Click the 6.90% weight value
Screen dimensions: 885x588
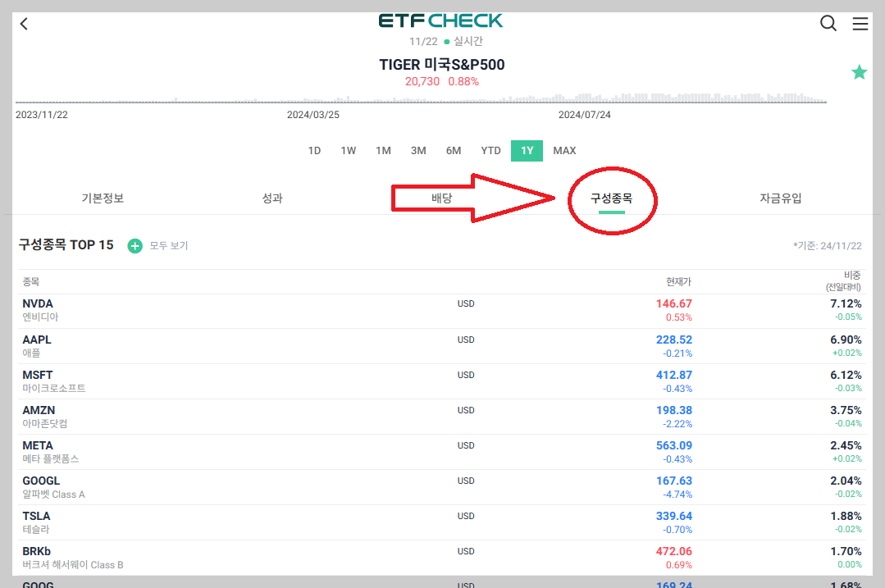(x=846, y=340)
